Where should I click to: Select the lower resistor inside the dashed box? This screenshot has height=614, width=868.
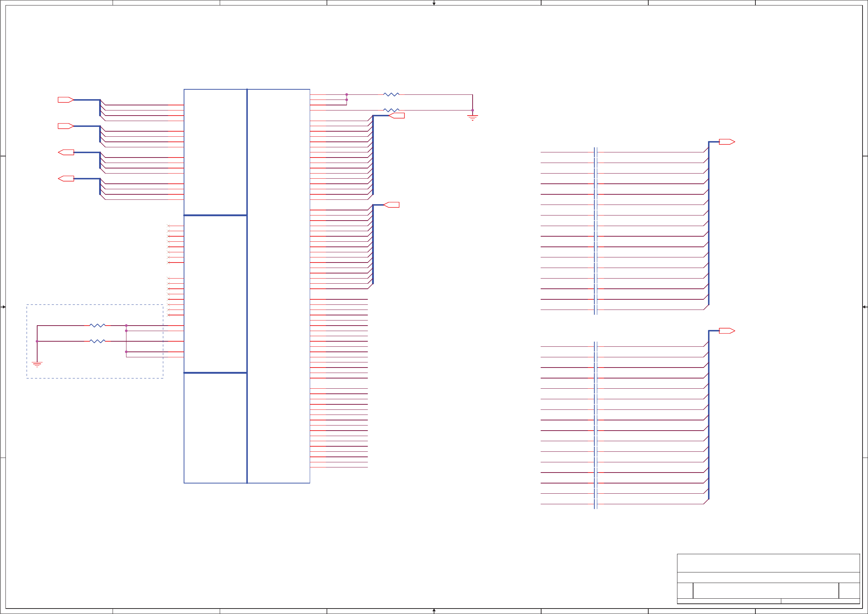[x=98, y=341]
